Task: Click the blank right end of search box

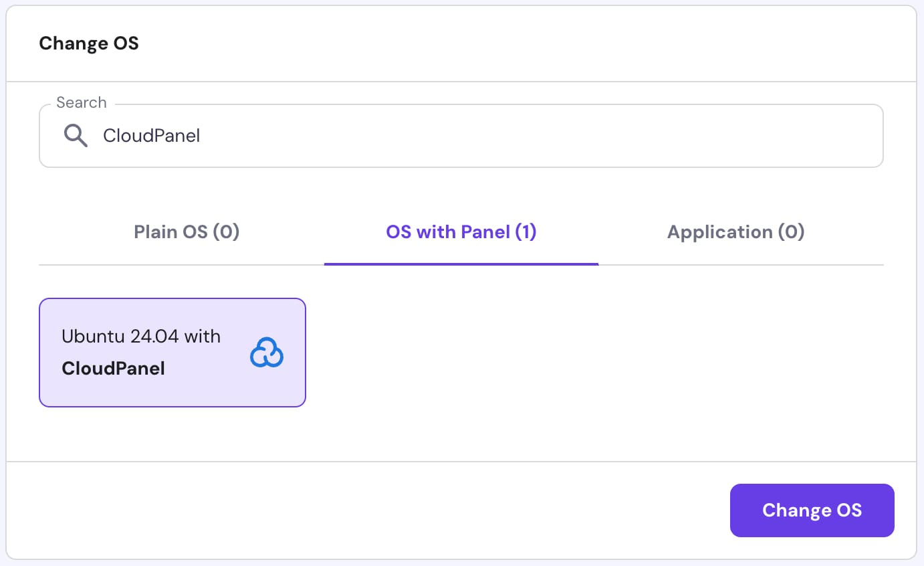Action: [802, 136]
